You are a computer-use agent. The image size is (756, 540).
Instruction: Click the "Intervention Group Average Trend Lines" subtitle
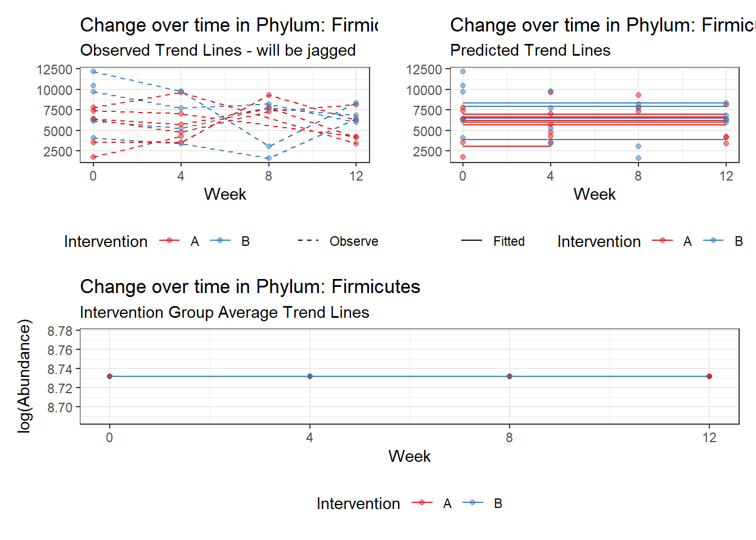[x=224, y=312]
